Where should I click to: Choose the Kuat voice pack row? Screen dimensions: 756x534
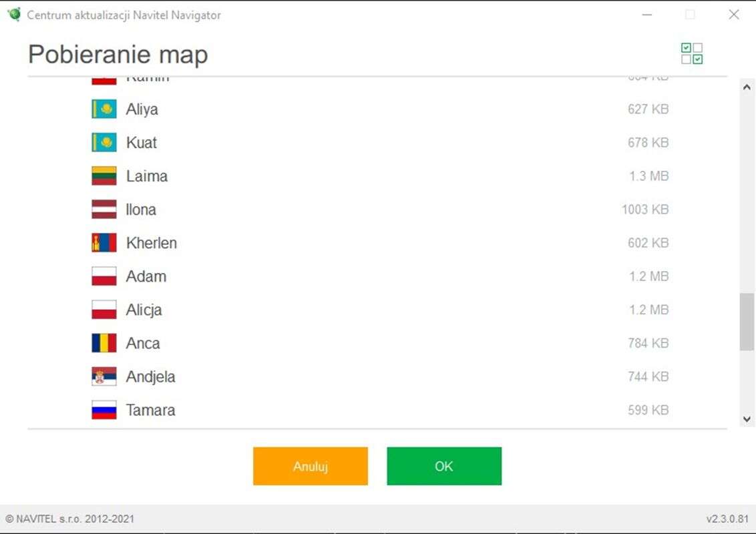point(142,143)
